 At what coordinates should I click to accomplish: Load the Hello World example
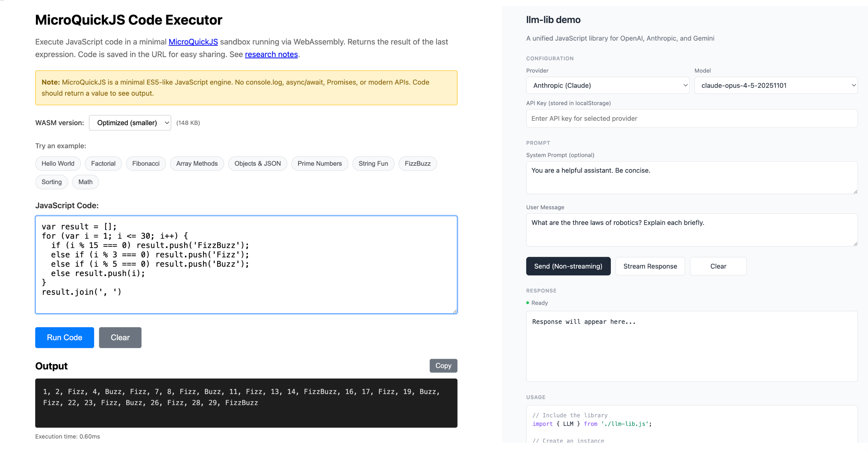coord(58,163)
